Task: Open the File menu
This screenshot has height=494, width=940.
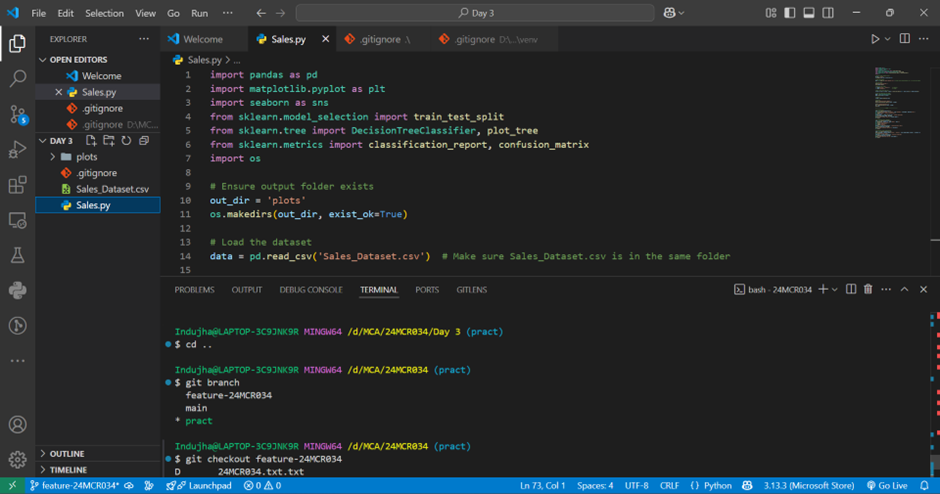Action: click(38, 13)
